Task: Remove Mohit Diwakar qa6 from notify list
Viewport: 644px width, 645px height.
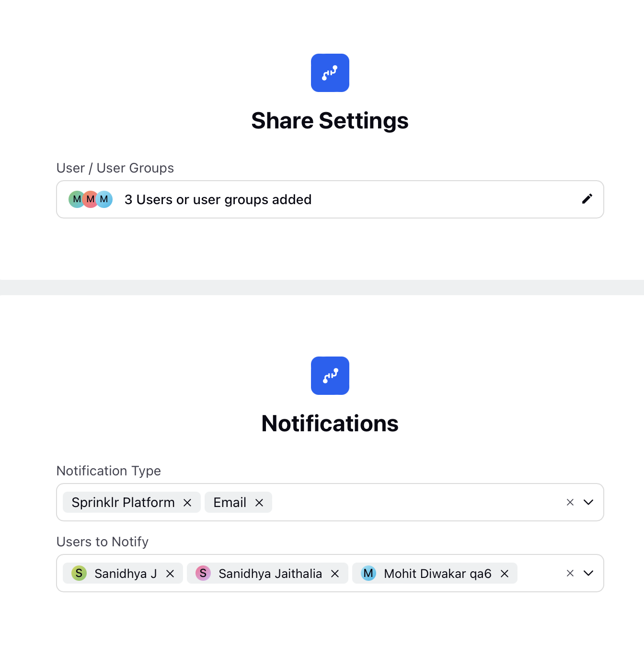Action: 505,574
